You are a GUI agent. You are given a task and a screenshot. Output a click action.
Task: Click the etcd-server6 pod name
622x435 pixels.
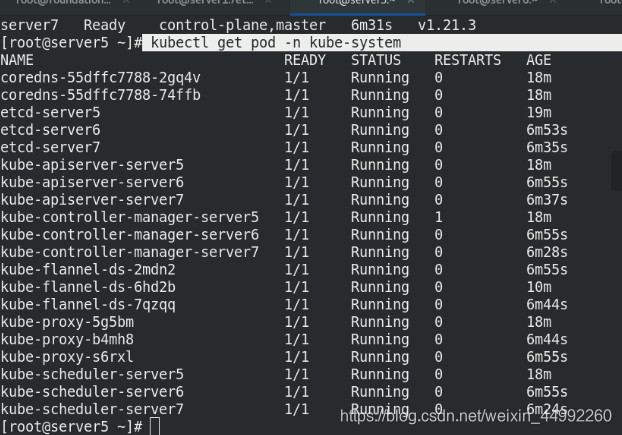[50, 130]
